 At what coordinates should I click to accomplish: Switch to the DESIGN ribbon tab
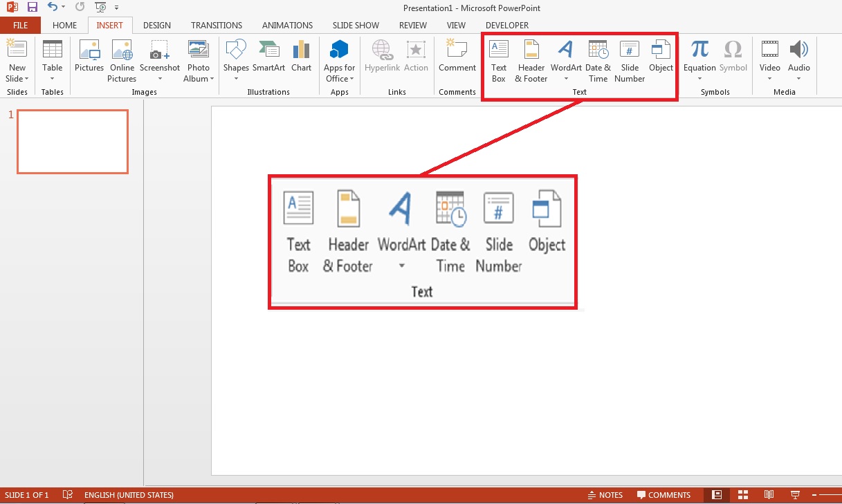(156, 25)
